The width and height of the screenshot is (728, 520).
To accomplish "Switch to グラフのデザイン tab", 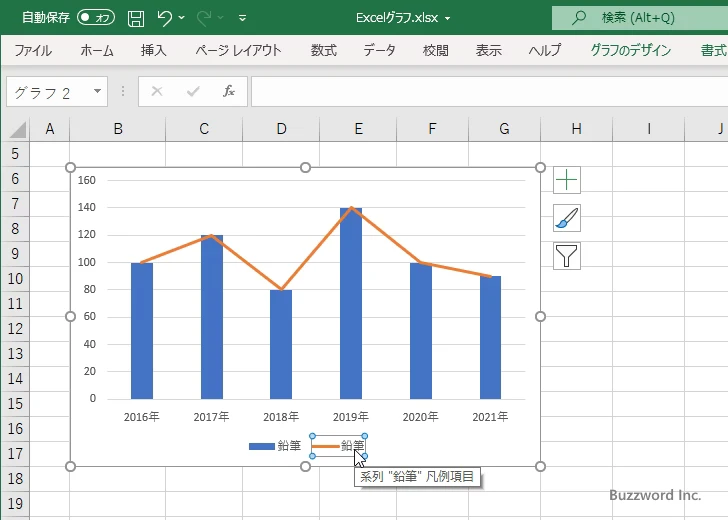I will coord(630,50).
